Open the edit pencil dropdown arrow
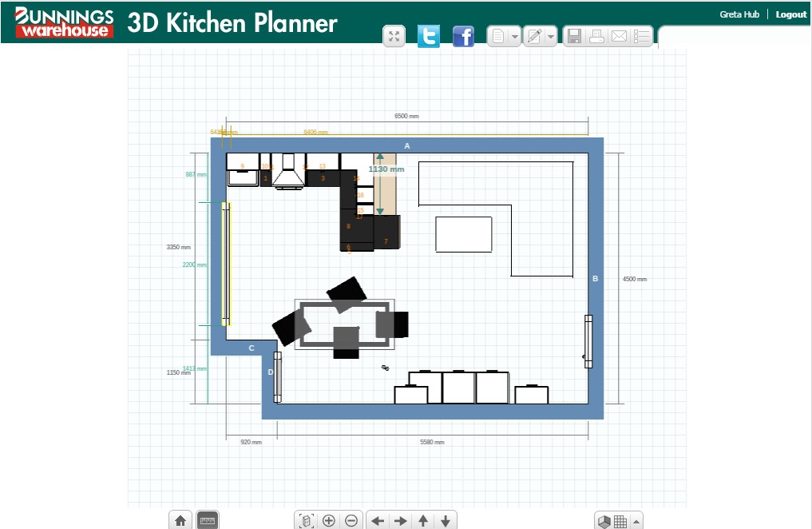Viewport: 812px width, 529px height. [551, 37]
